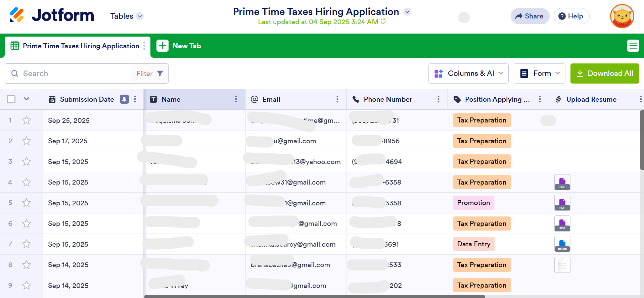Open the DOCX resume in row 7
This screenshot has height=298, width=644.
(x=562, y=244)
